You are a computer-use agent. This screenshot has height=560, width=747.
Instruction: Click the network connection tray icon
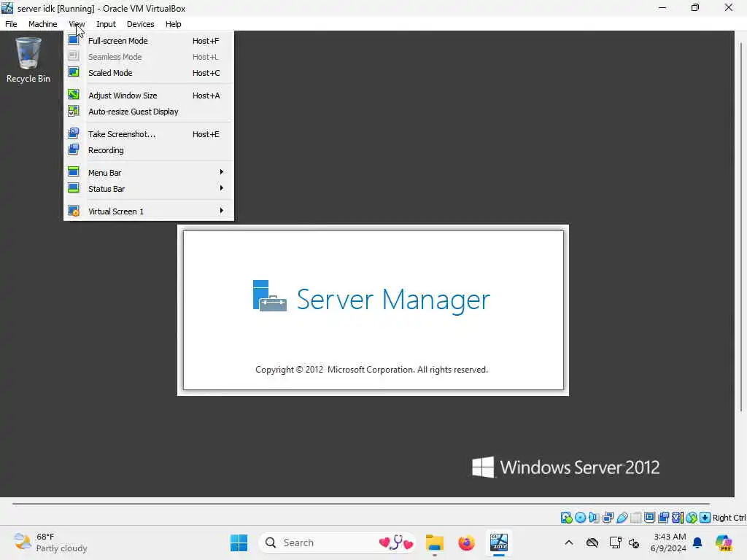click(x=615, y=542)
